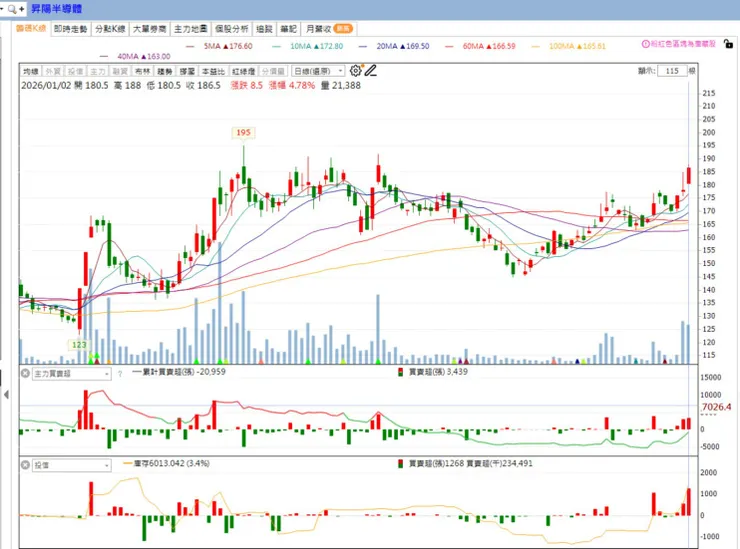Select the pencil drawing tool icon
The height and width of the screenshot is (549, 740).
[370, 71]
